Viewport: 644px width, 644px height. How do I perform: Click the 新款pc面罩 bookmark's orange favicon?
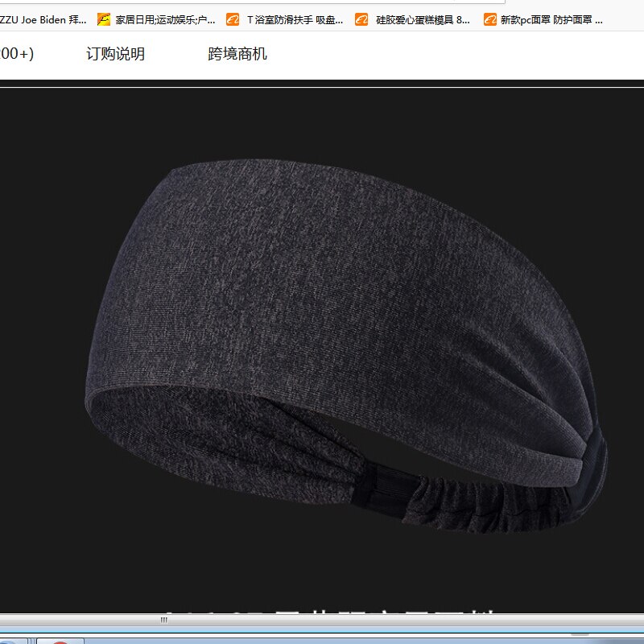490,19
